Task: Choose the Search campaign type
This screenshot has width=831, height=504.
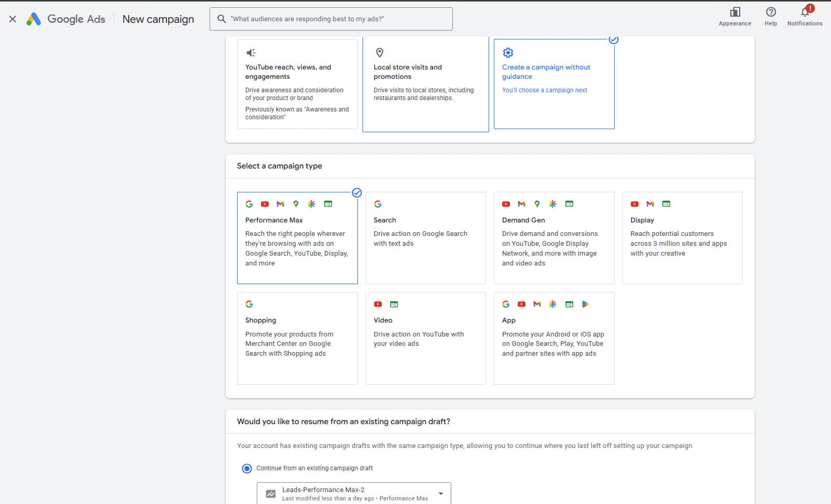Action: (x=425, y=238)
